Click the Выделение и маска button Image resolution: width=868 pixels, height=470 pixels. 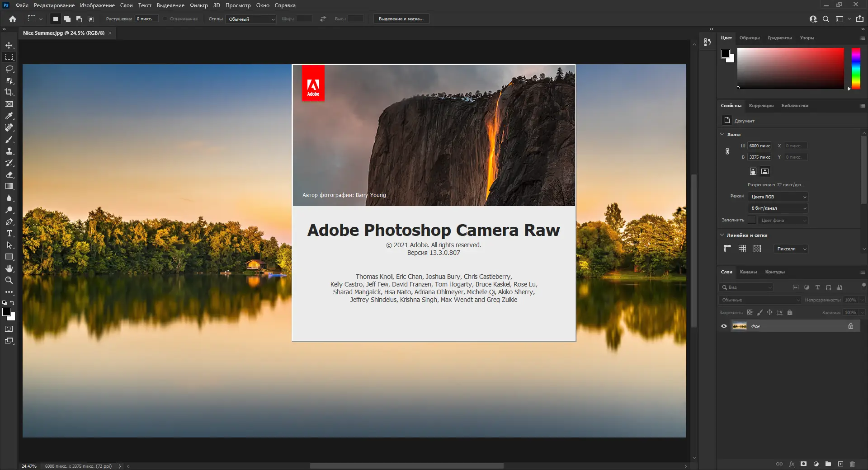pos(401,19)
